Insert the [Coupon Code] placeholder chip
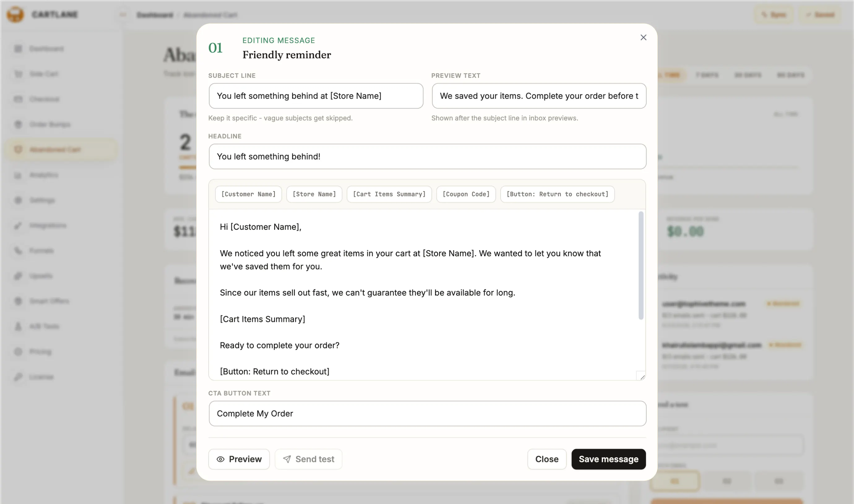Viewport: 854px width, 504px height. click(466, 194)
